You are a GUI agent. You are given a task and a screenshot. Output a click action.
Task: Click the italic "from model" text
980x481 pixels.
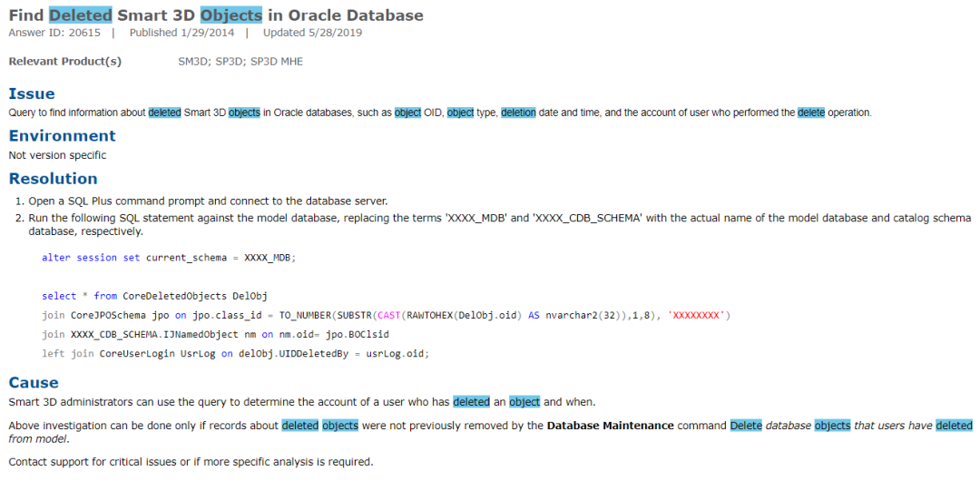coord(37,438)
